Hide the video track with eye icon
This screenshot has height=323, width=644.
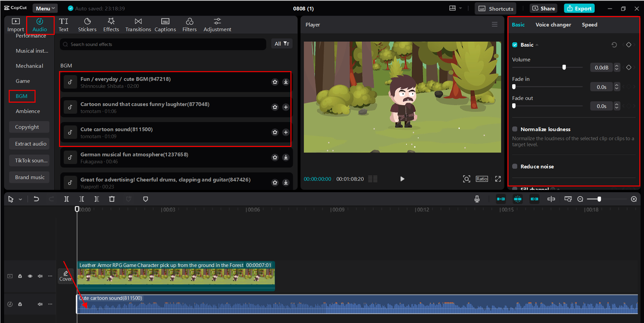(30, 276)
